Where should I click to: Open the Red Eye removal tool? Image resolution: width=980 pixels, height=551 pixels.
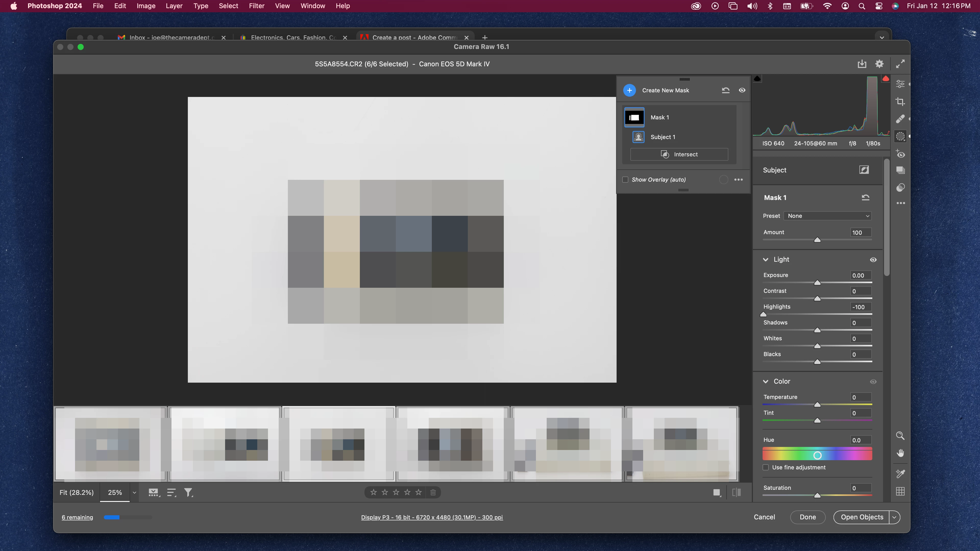coord(900,154)
